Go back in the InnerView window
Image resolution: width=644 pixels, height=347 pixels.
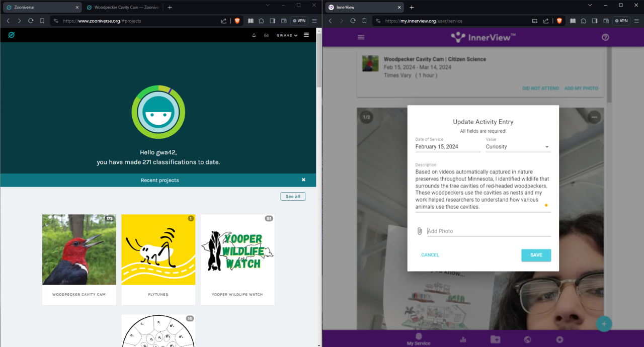point(330,21)
